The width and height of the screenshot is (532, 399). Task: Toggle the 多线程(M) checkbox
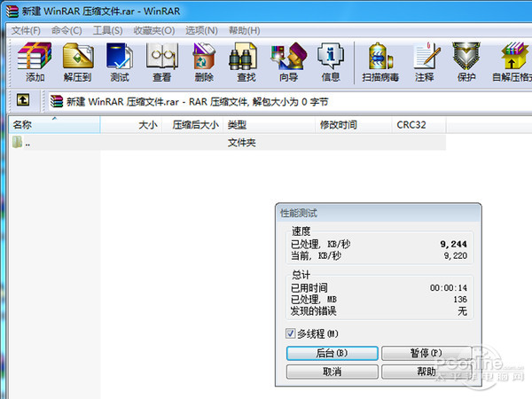(290, 333)
